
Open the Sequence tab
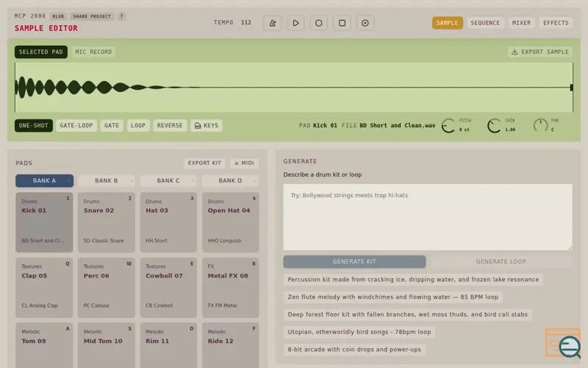[x=485, y=23]
